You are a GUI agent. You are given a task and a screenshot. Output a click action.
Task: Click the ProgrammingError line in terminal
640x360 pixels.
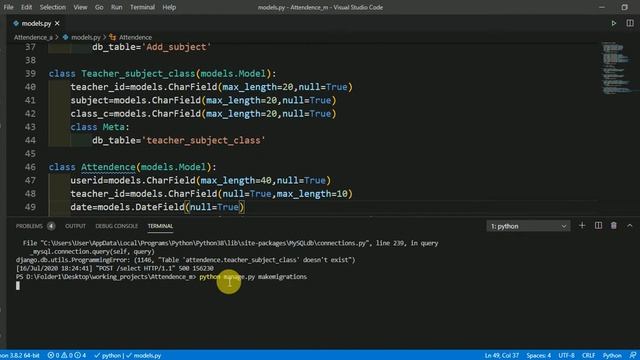(x=185, y=260)
